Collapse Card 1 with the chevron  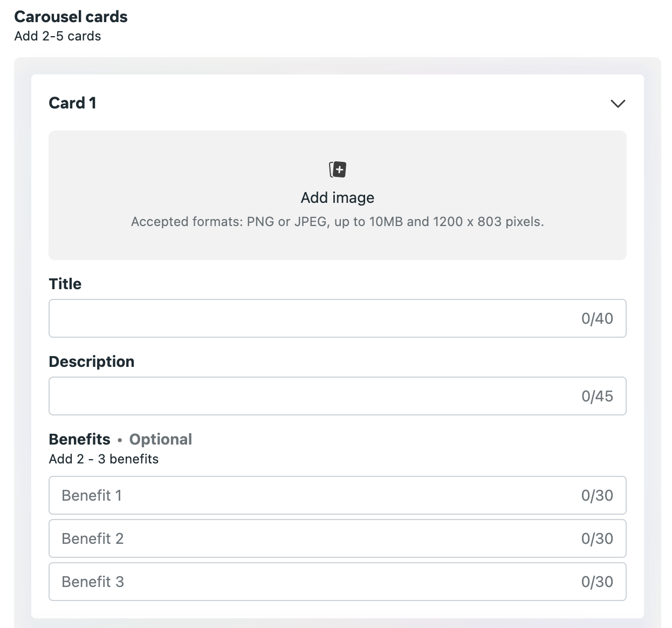coord(618,104)
